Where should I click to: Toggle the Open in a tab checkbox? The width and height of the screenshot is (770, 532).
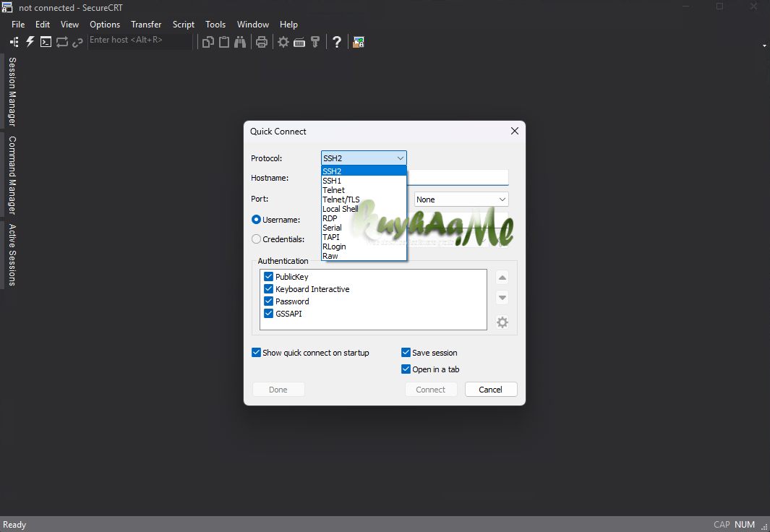(406, 369)
